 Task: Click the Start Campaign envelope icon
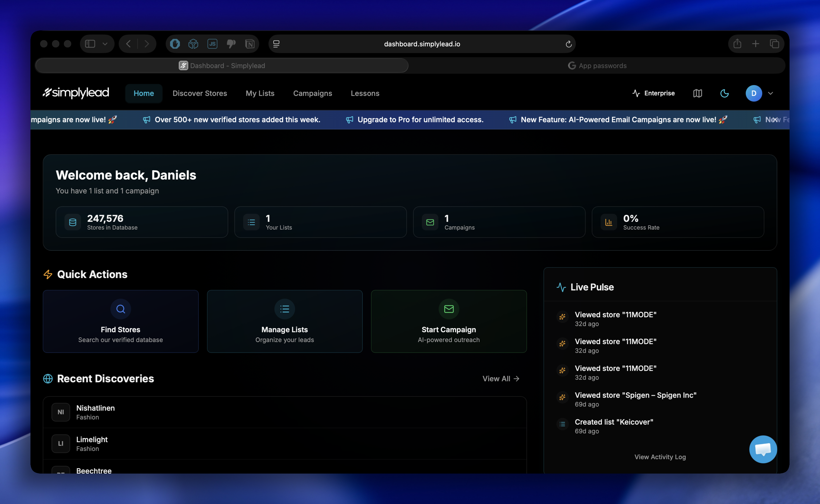coord(448,309)
